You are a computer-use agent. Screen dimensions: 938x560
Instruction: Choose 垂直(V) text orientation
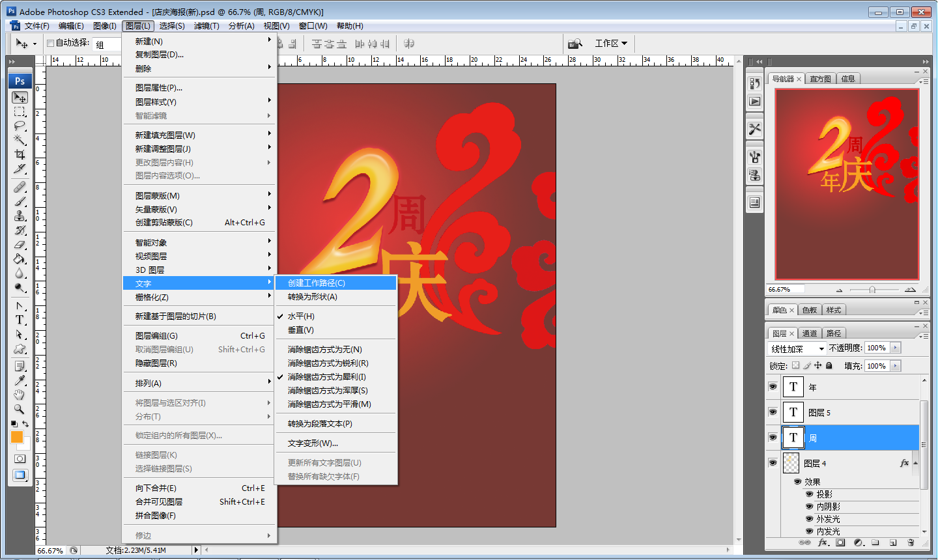click(x=336, y=330)
